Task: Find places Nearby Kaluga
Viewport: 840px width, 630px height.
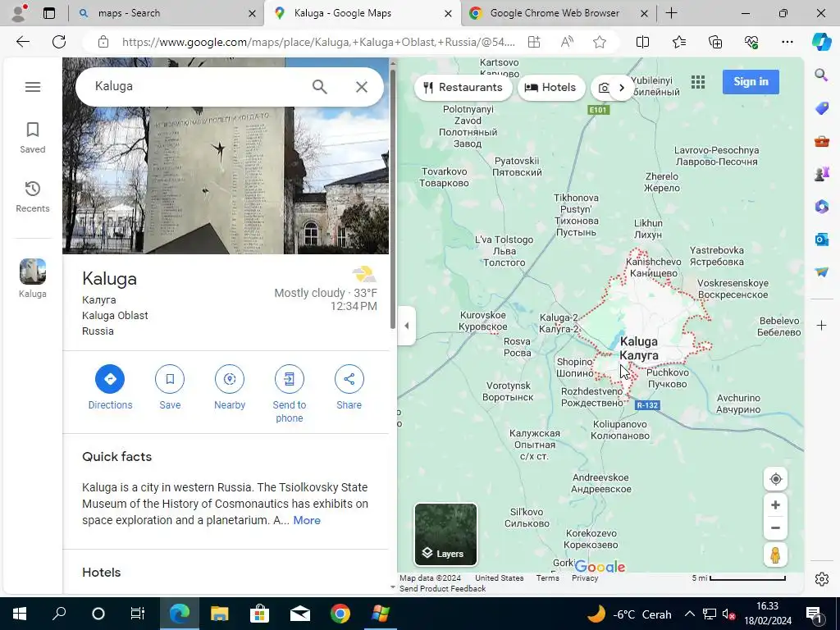Action: 230,387
